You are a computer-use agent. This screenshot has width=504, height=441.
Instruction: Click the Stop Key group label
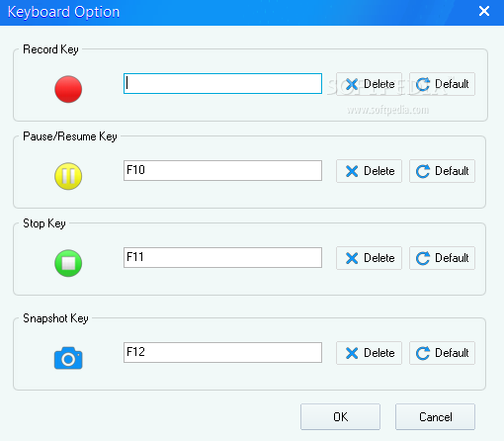44,223
